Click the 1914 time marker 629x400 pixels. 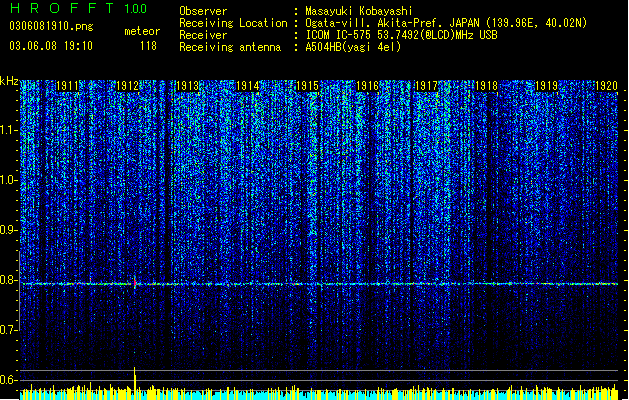pos(247,86)
